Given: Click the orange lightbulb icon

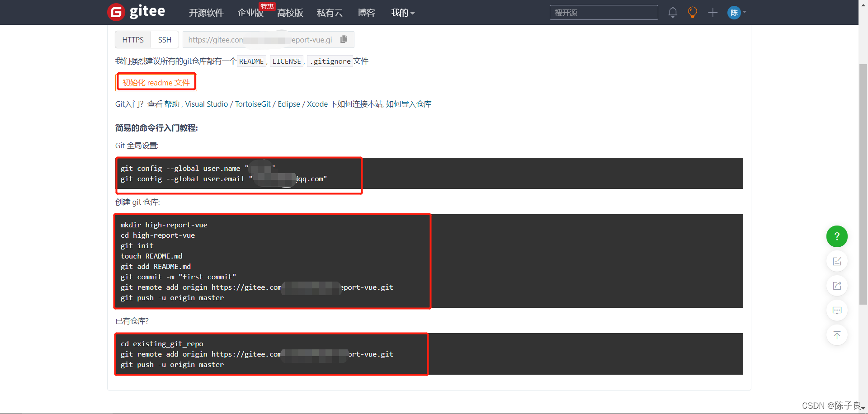Looking at the screenshot, I should coord(692,12).
